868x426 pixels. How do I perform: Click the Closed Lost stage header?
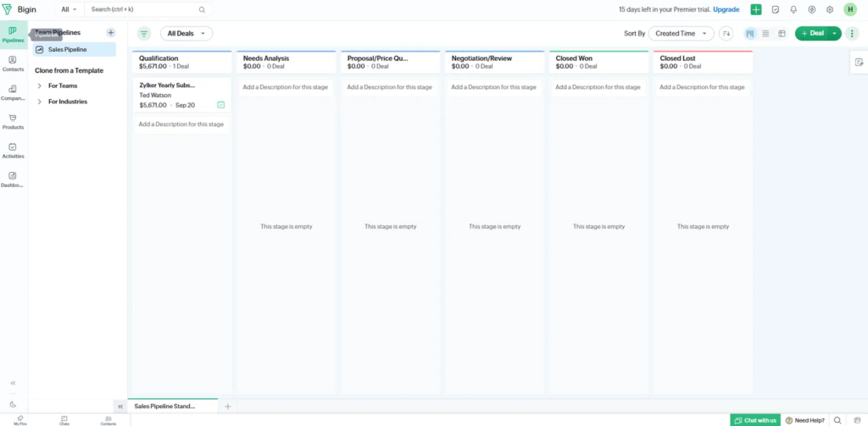click(703, 62)
